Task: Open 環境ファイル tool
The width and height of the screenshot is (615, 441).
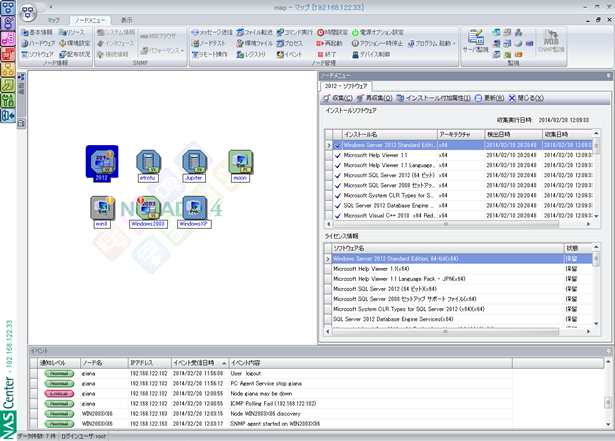Action: click(x=254, y=43)
